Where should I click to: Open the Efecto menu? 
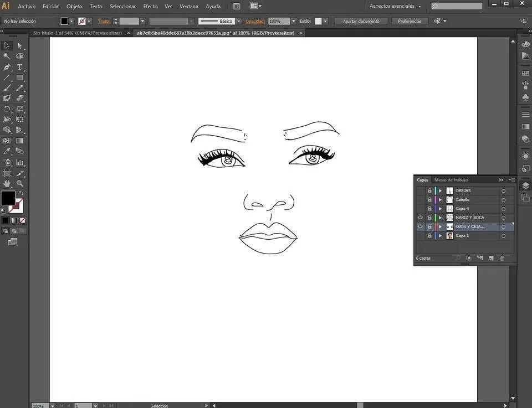pos(150,6)
